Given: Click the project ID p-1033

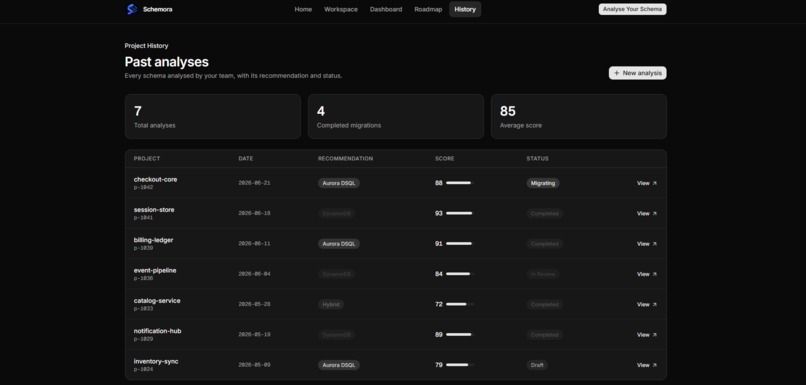Looking at the screenshot, I should tap(143, 309).
